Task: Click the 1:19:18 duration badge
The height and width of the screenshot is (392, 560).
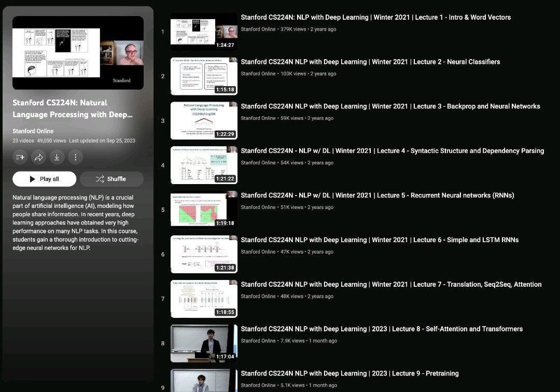Action: 225,223
